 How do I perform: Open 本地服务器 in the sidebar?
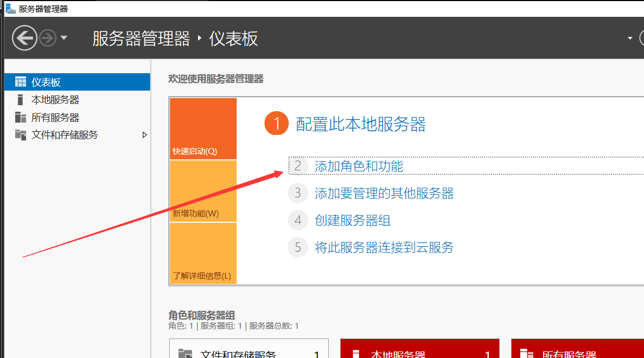click(x=55, y=100)
